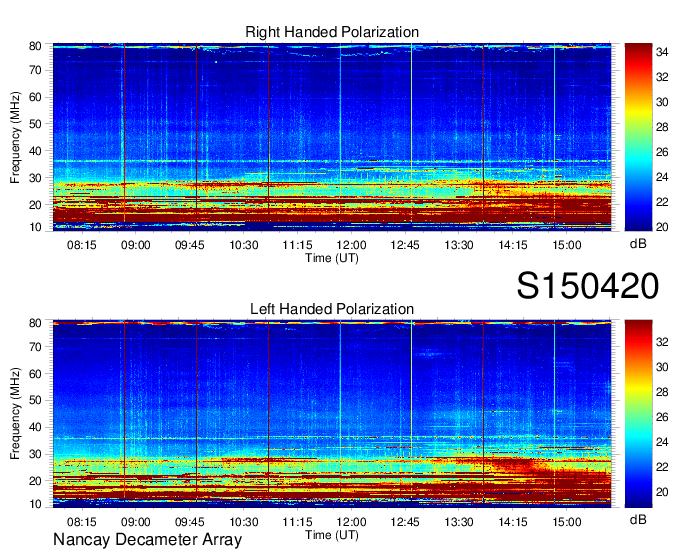Click the 'Time (UT)' label under upper plot
Image resolution: width=680 pixels, height=552 pixels.
[x=332, y=258]
